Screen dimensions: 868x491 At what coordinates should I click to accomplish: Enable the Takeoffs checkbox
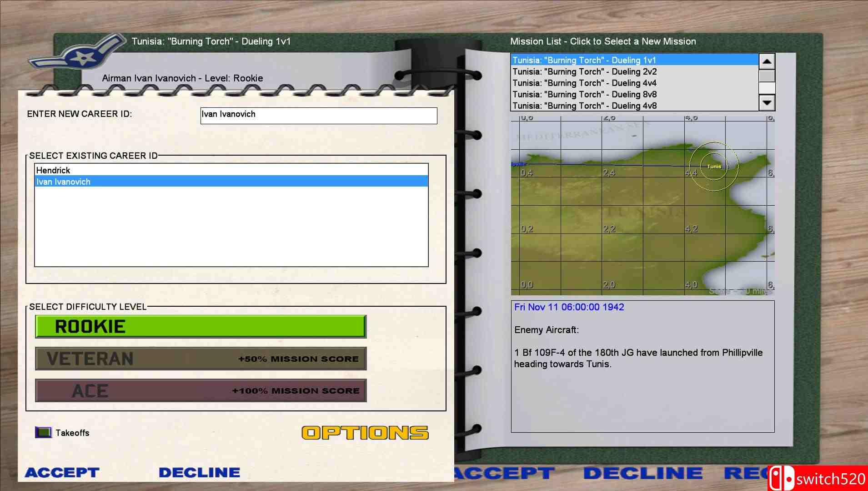coord(44,433)
